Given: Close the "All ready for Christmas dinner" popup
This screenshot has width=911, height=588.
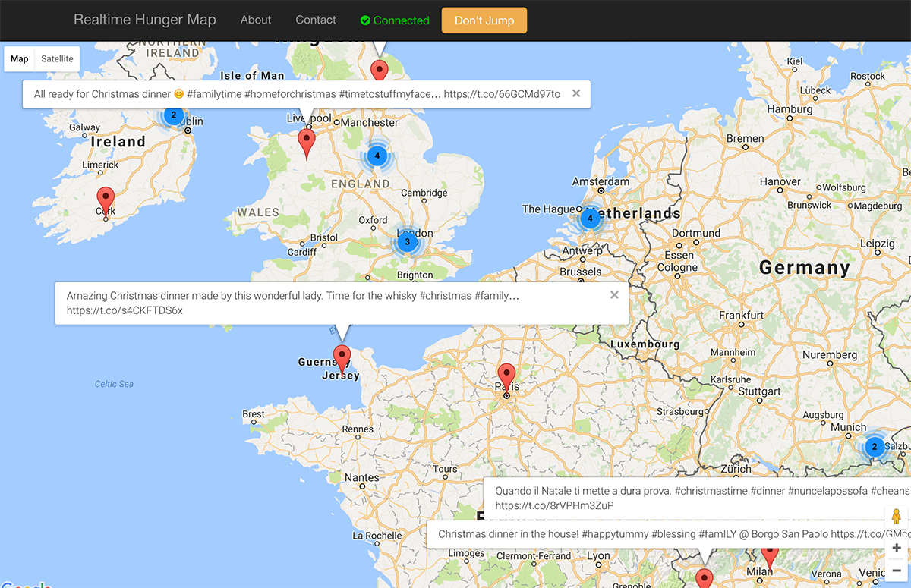Looking at the screenshot, I should click(576, 93).
